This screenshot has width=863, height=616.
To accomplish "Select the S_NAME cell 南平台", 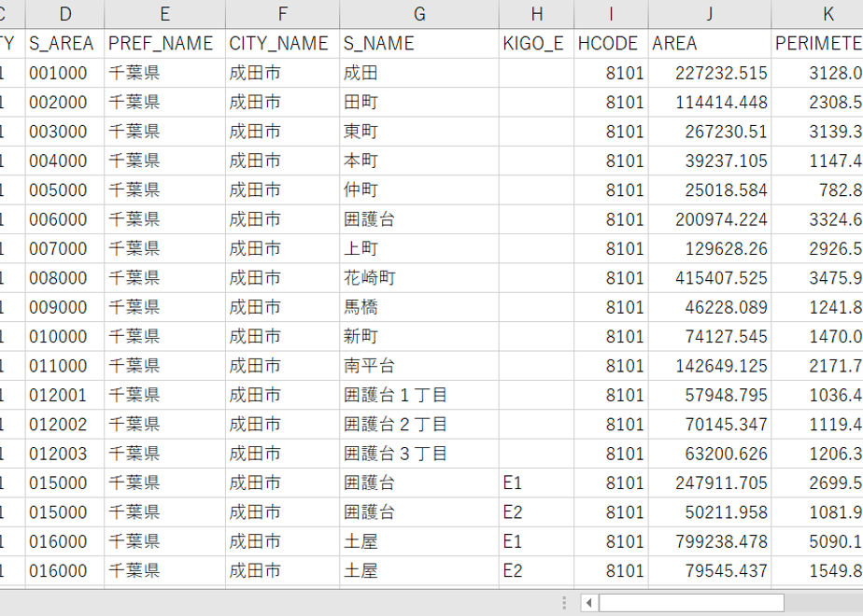I will (419, 366).
